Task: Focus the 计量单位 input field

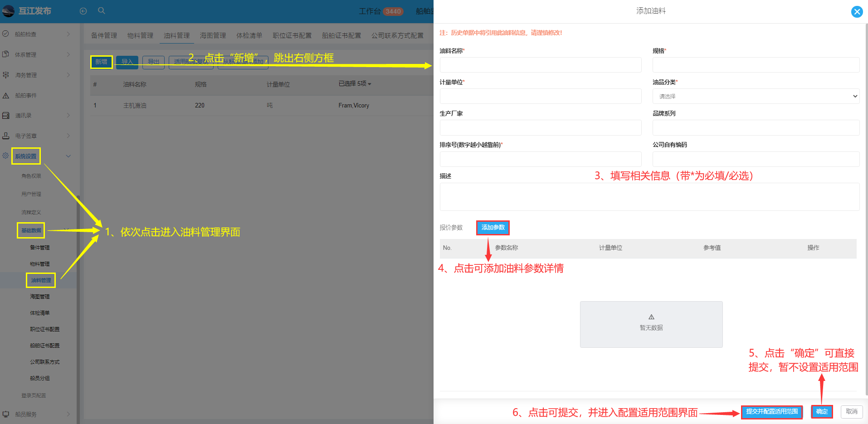Action: tap(541, 96)
